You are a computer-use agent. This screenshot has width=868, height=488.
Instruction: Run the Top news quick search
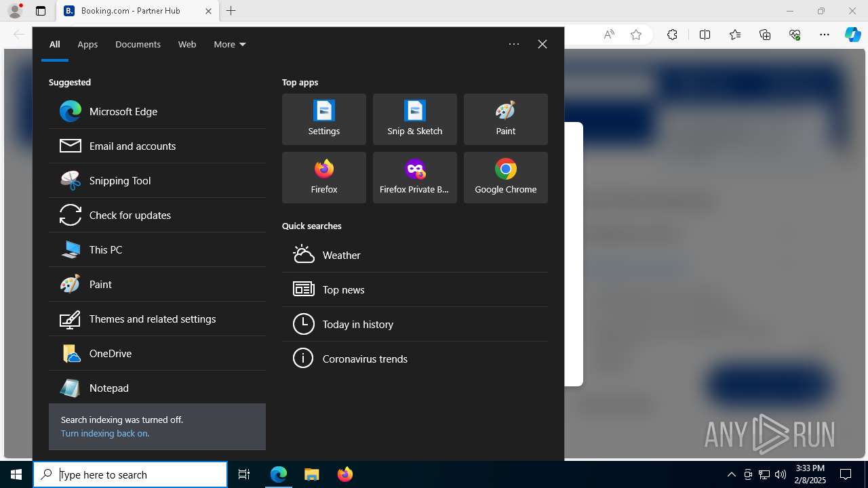(x=415, y=289)
